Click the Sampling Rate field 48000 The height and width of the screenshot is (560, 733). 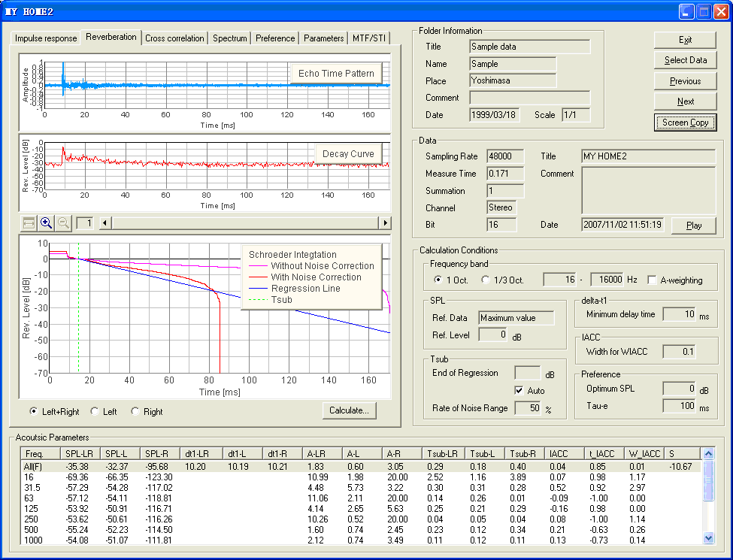[x=505, y=156]
